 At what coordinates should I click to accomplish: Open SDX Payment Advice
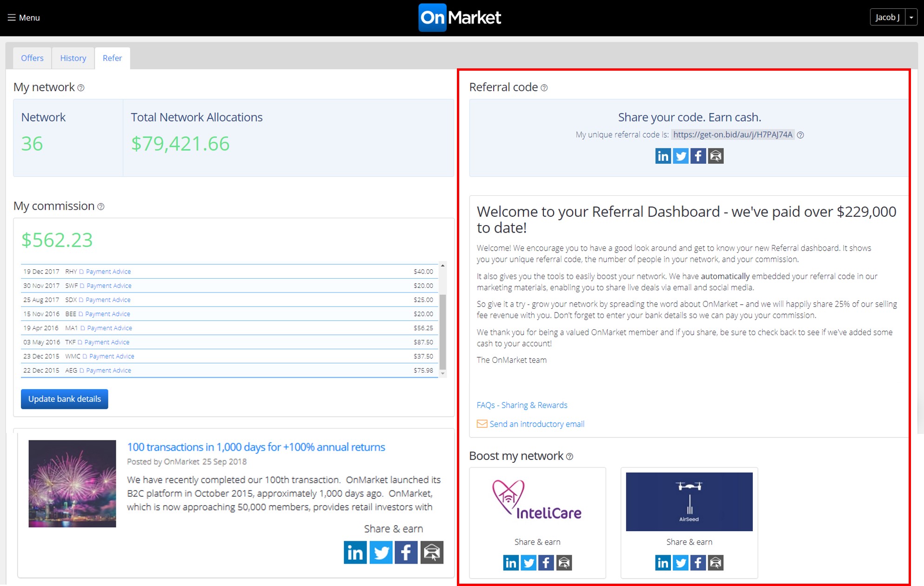(x=108, y=300)
